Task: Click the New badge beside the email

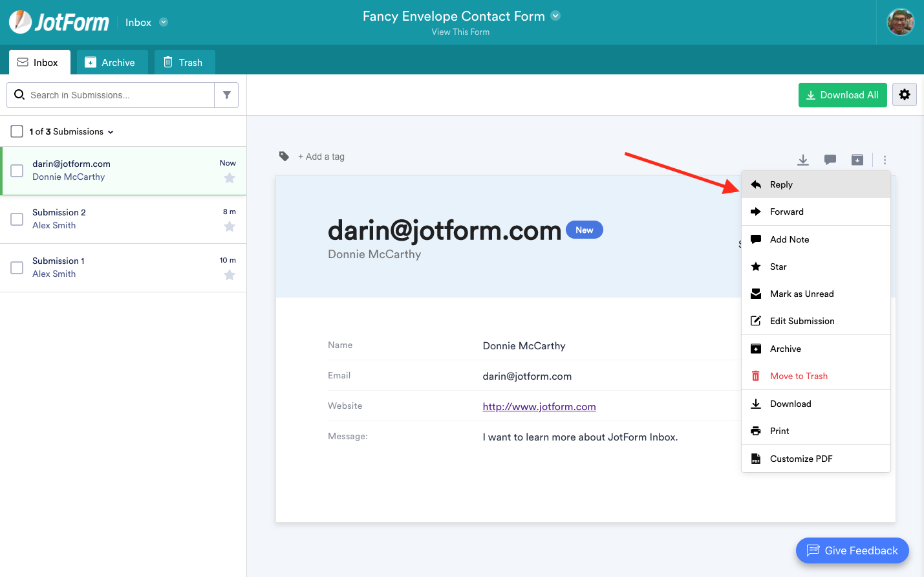Action: coord(585,230)
